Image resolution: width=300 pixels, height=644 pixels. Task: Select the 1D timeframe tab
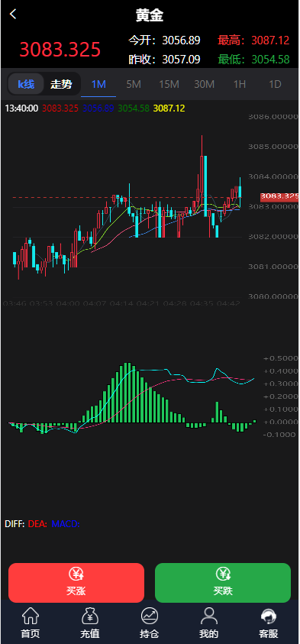click(x=275, y=85)
